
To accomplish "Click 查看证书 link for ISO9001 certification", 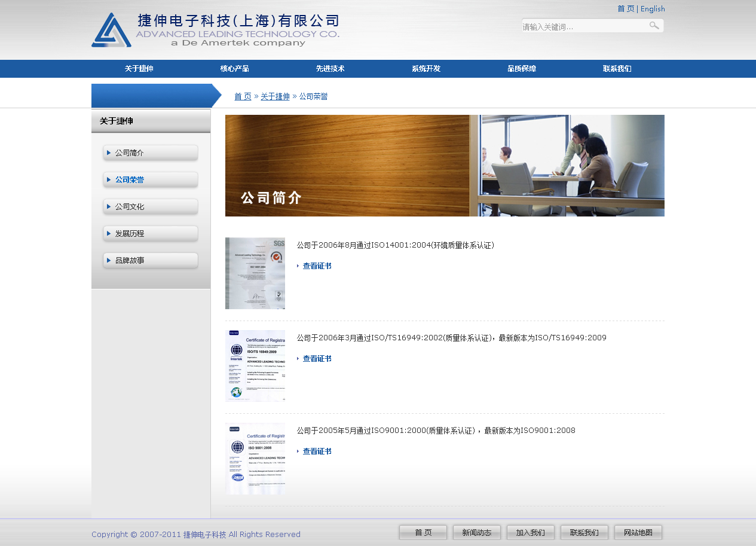I will click(317, 452).
